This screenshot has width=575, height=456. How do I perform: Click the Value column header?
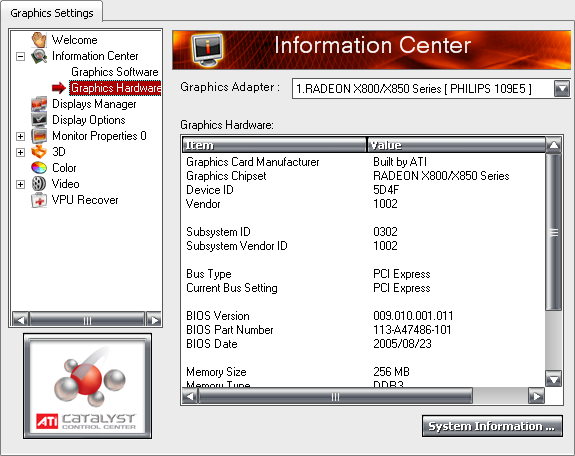pos(456,145)
